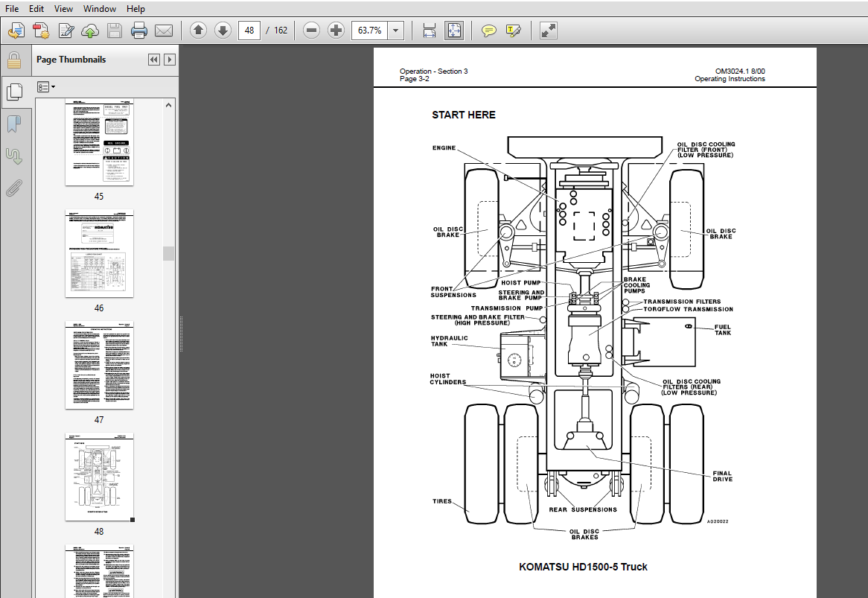Click the Email envelope icon
Viewport: 868px width, 598px height.
point(164,31)
